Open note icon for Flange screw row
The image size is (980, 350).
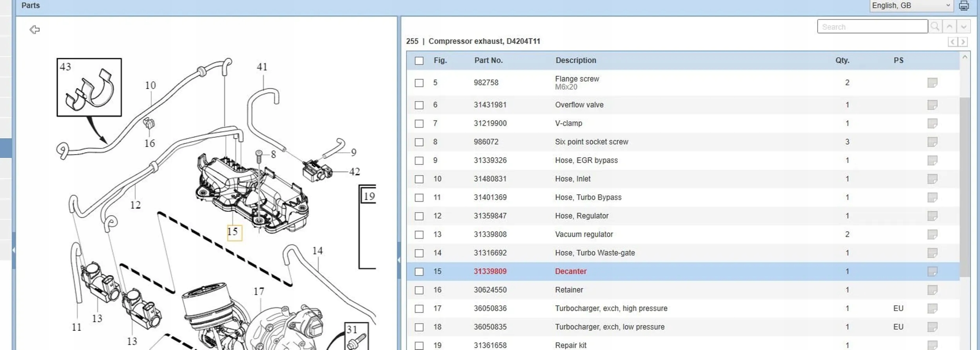pyautogui.click(x=933, y=83)
